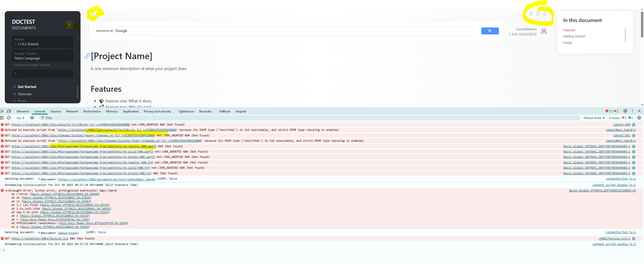Viewport: 644px width, 264px height.
Task: Switch to the Network tab
Action: pos(72,111)
